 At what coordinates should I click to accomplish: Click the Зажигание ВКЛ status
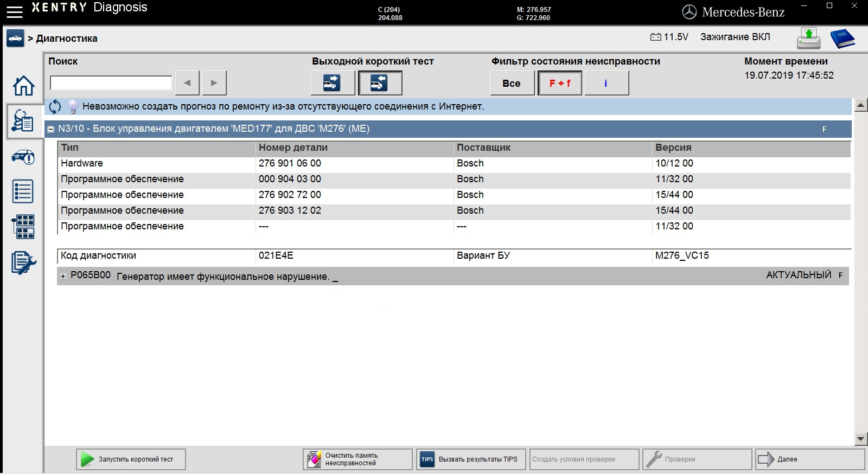pos(735,37)
